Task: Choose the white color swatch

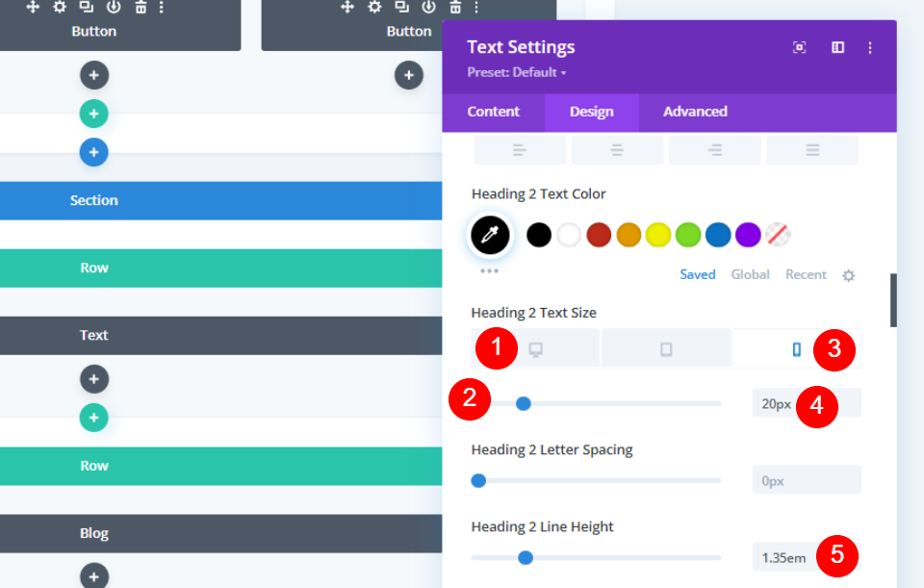Action: (569, 235)
